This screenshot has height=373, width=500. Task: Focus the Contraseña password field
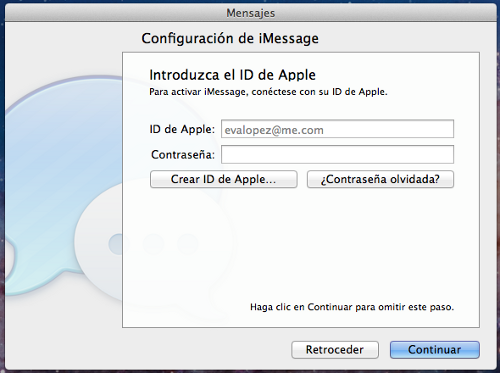point(337,154)
